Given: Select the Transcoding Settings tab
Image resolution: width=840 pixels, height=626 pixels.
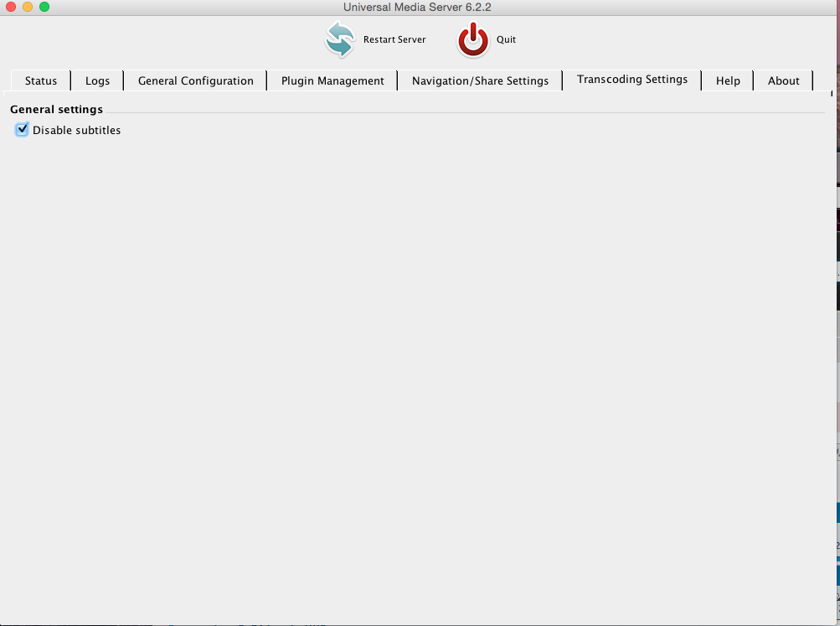Looking at the screenshot, I should (x=632, y=80).
